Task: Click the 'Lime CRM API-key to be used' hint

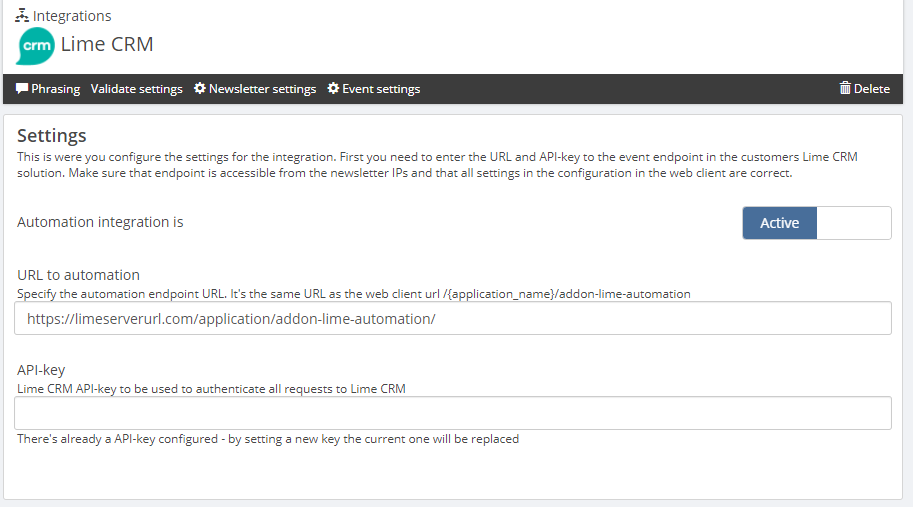Action: tap(211, 389)
